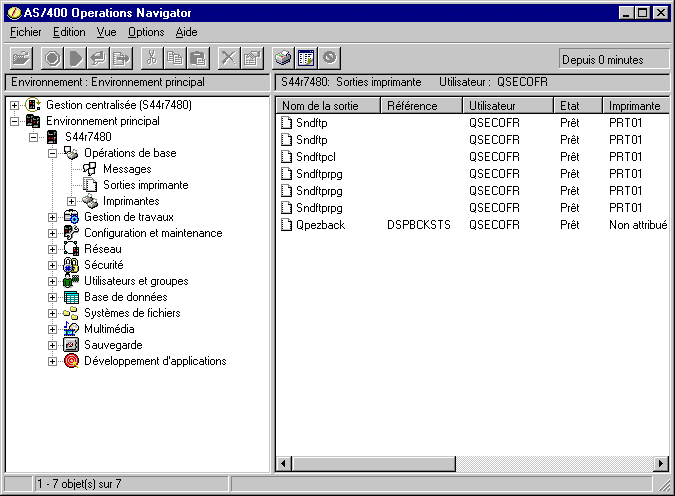
Task: Minimize the Operations Navigator window
Action: point(626,13)
